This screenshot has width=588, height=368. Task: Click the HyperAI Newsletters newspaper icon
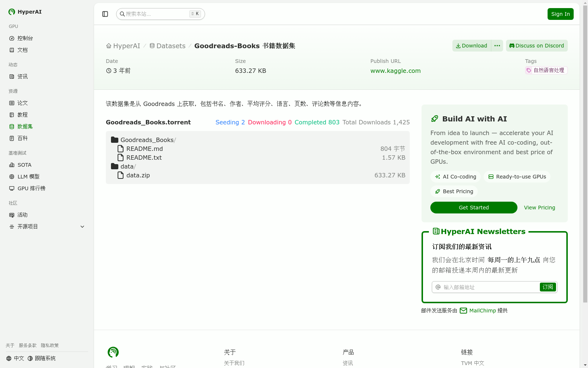(x=436, y=231)
